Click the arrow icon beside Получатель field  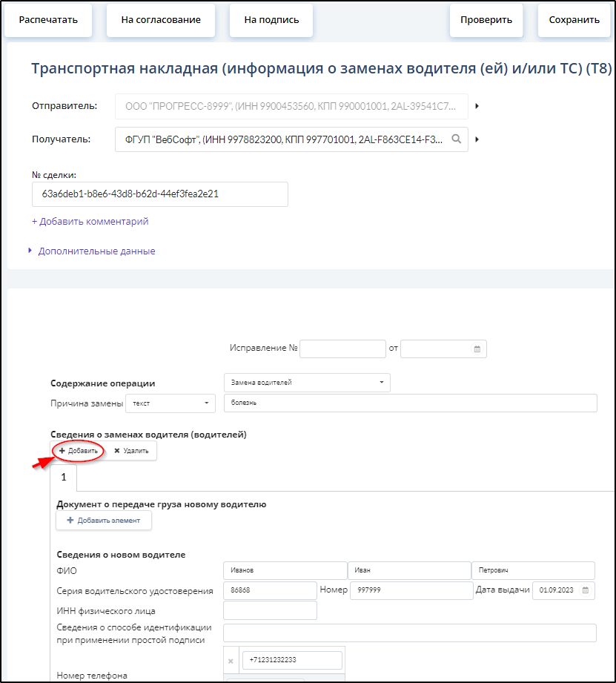point(477,139)
